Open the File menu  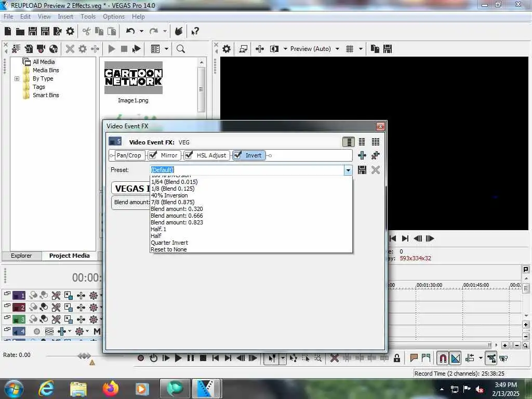(8, 17)
